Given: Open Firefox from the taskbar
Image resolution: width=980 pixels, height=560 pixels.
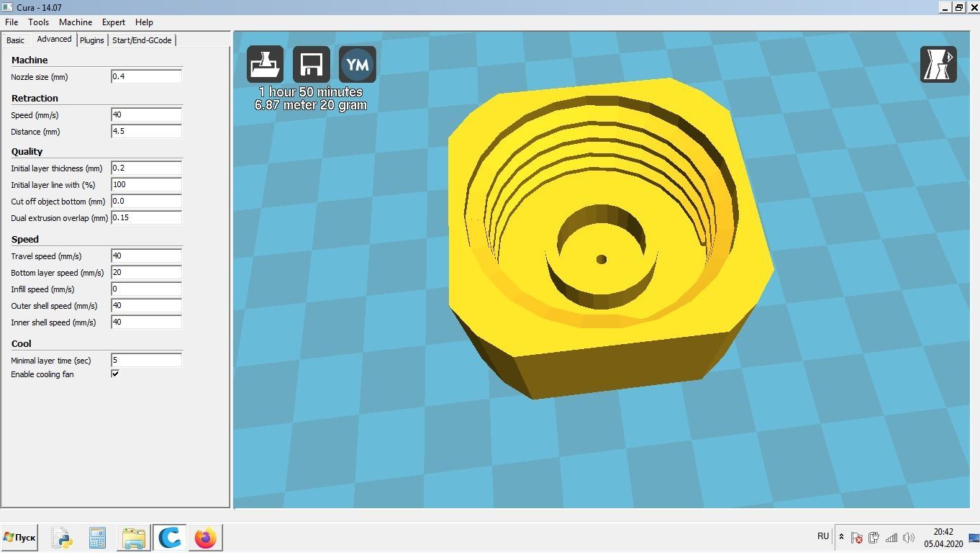Looking at the screenshot, I should [x=206, y=538].
